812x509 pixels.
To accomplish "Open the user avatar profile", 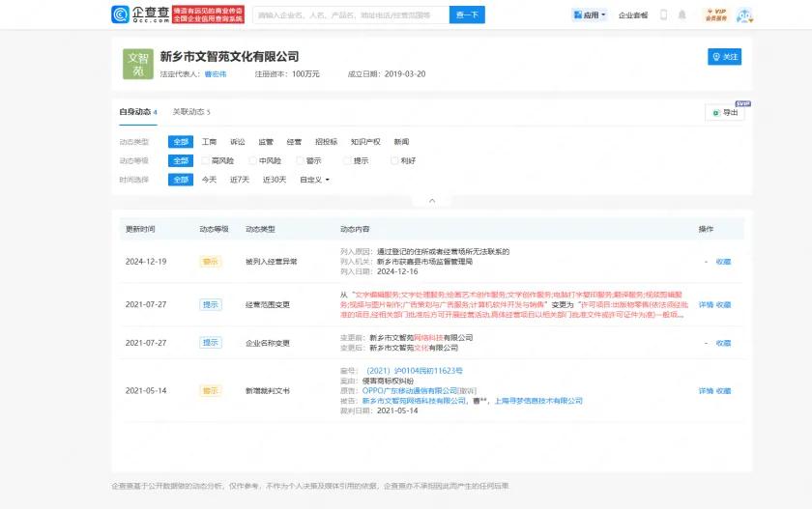I will 744,15.
